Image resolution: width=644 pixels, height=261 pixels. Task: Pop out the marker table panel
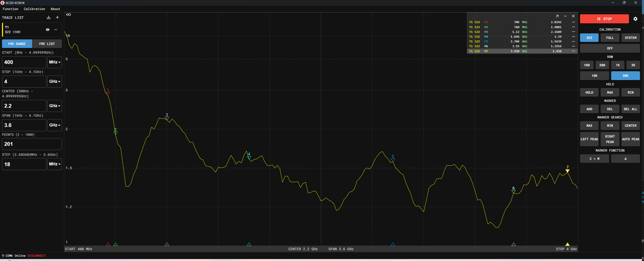(557, 16)
